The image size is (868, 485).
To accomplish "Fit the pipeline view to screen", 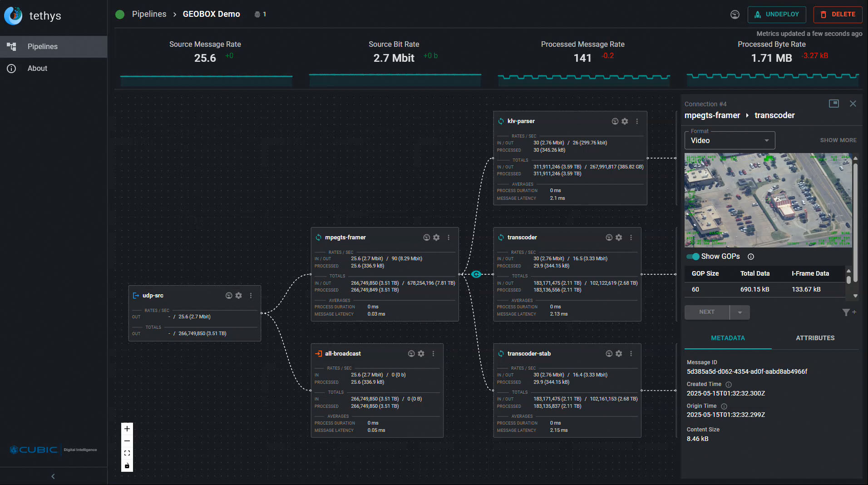I will pyautogui.click(x=127, y=453).
